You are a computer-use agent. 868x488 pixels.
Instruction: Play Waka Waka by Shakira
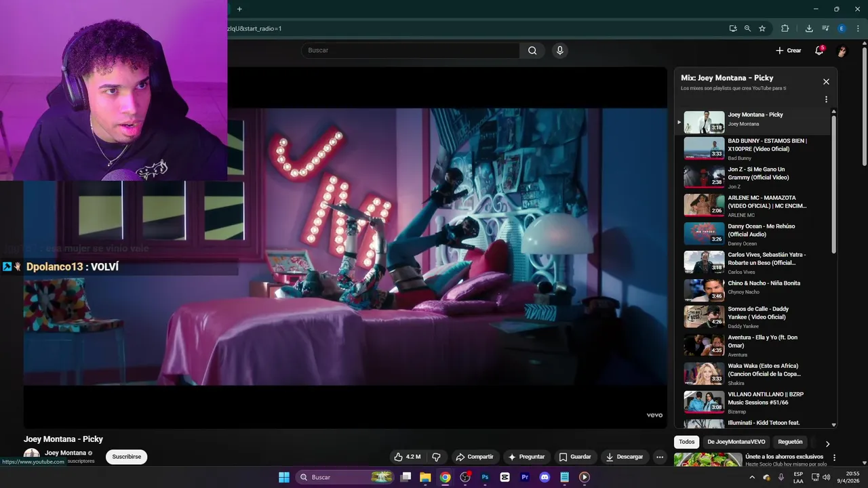753,374
